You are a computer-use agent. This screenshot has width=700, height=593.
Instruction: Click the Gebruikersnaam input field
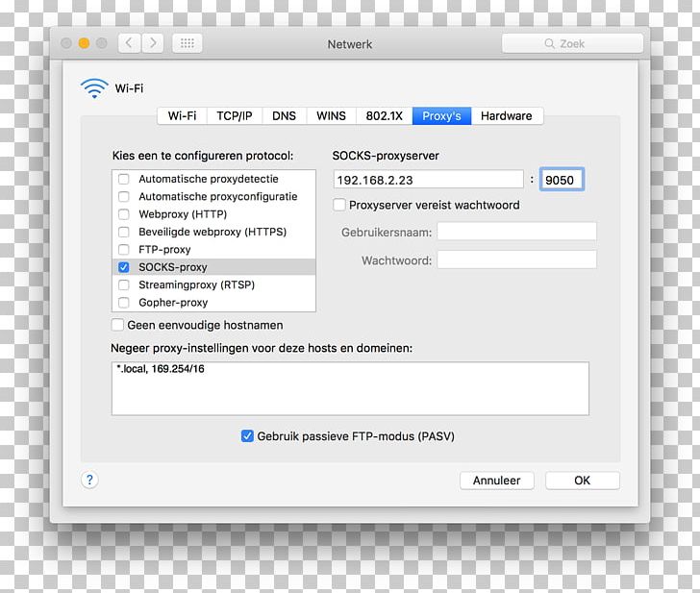(516, 232)
